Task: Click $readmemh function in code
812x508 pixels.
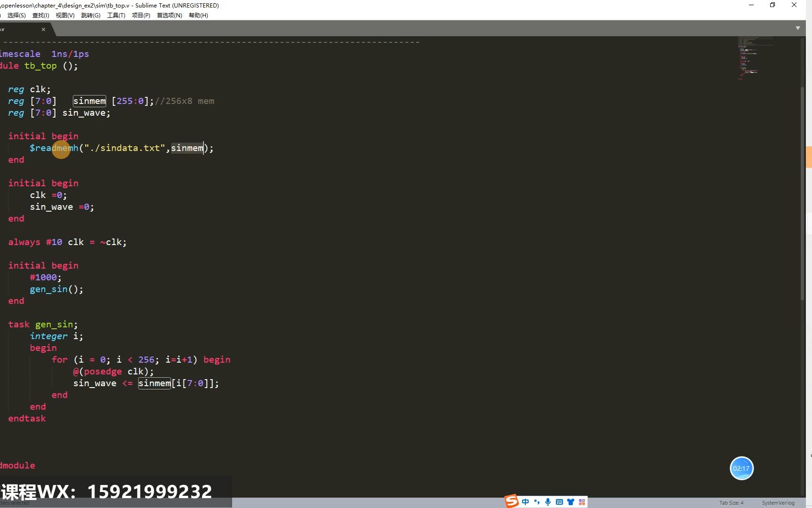Action: pos(54,148)
